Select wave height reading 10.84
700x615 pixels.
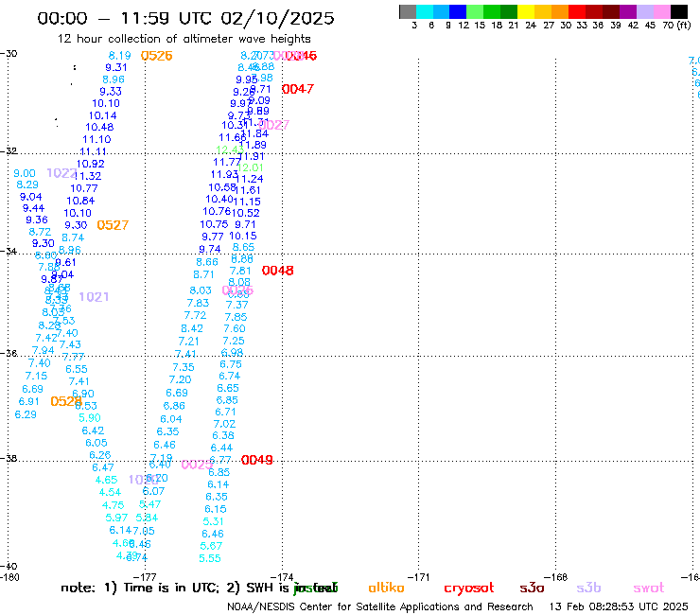coord(80,201)
